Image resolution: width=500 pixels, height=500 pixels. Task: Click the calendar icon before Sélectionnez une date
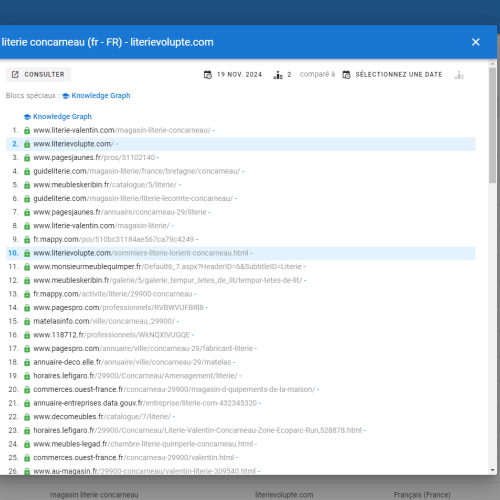coord(347,75)
